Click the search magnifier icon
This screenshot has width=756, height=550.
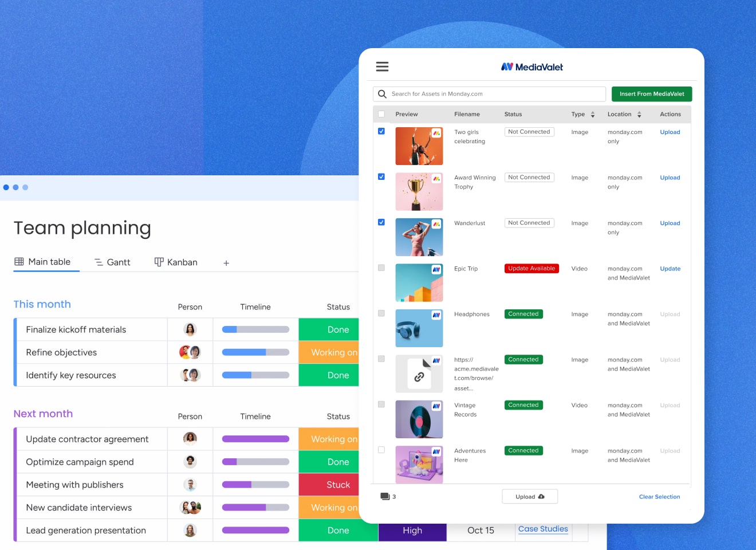pos(382,94)
